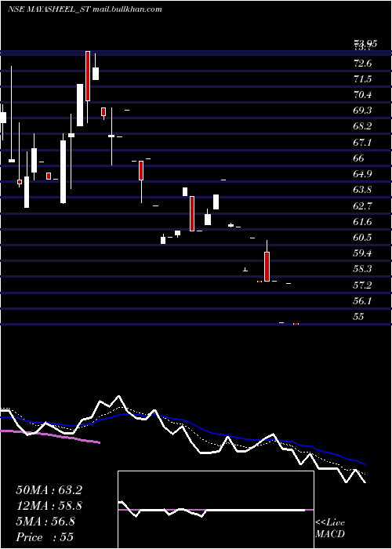This screenshot has height=549, width=392.
Task: Click the MACD label
Action: point(330,534)
